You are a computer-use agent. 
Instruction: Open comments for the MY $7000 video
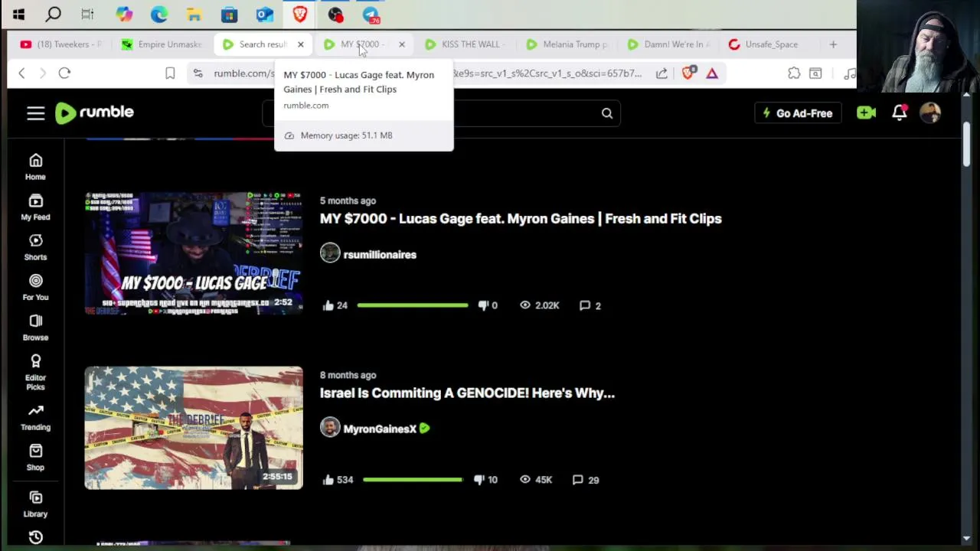click(x=590, y=305)
